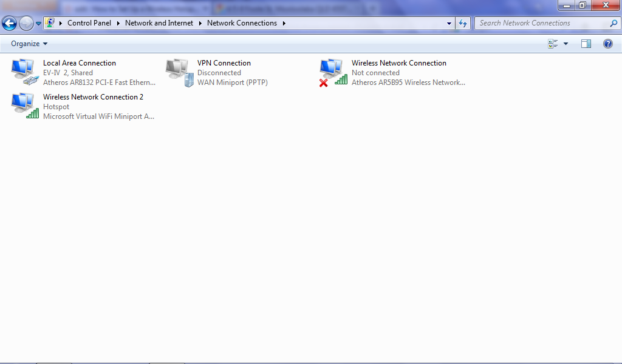Show the preview pane
622x364 pixels.
[586, 44]
